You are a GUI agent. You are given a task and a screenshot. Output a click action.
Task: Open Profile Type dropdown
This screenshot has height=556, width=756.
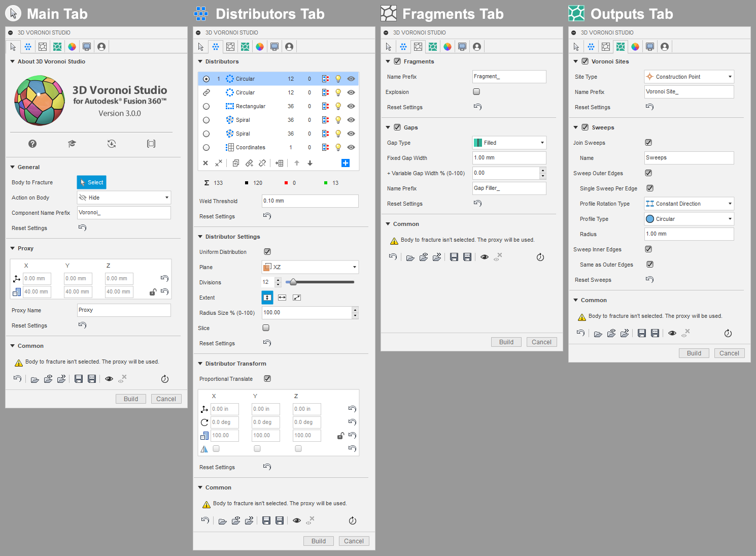tap(689, 219)
